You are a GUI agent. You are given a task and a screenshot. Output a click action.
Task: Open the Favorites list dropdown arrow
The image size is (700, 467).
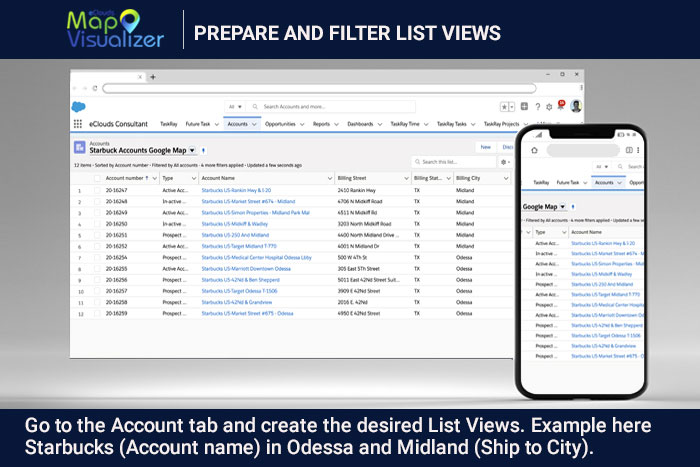pos(512,107)
